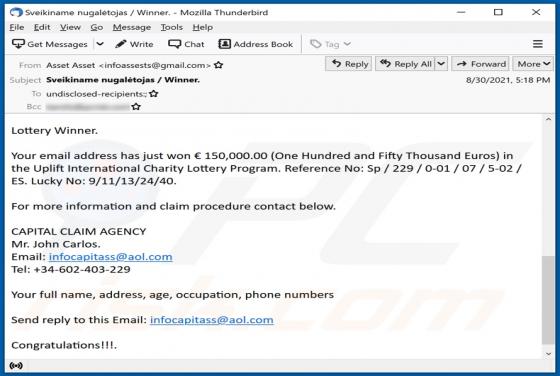This screenshot has height=376, width=560.
Task: Click star next to Bcc address
Action: coord(136,107)
